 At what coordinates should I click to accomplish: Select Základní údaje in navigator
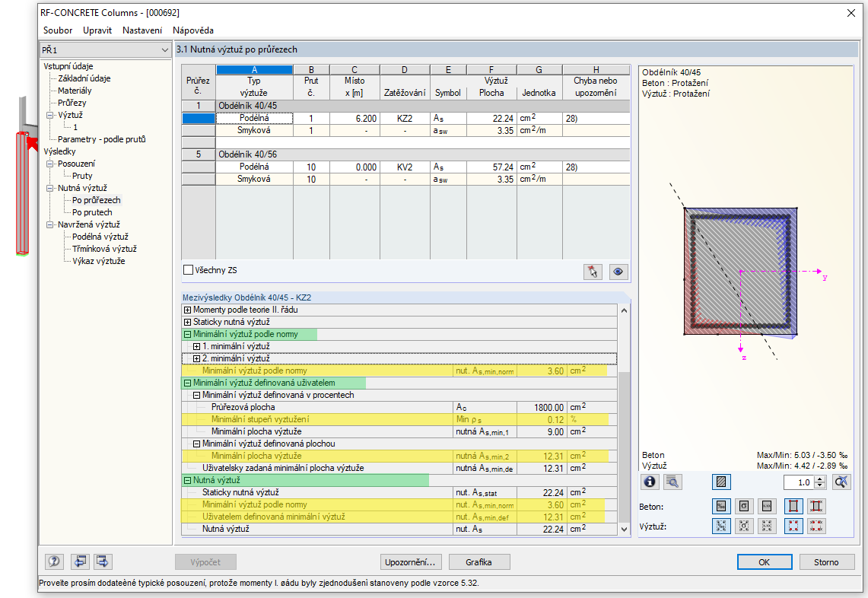[84, 78]
